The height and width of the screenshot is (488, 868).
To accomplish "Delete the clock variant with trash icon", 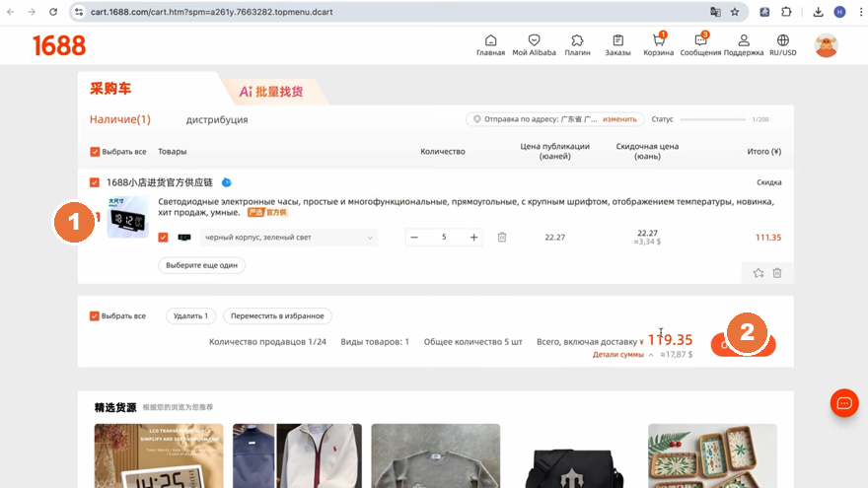I will [x=501, y=237].
